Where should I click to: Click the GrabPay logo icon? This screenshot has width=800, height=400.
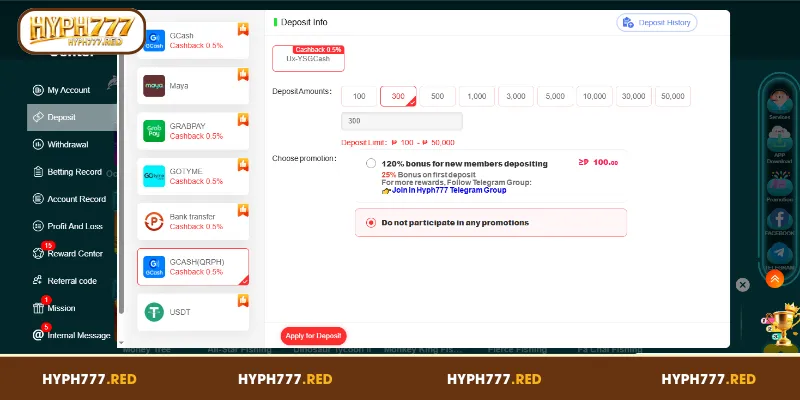[x=154, y=131]
